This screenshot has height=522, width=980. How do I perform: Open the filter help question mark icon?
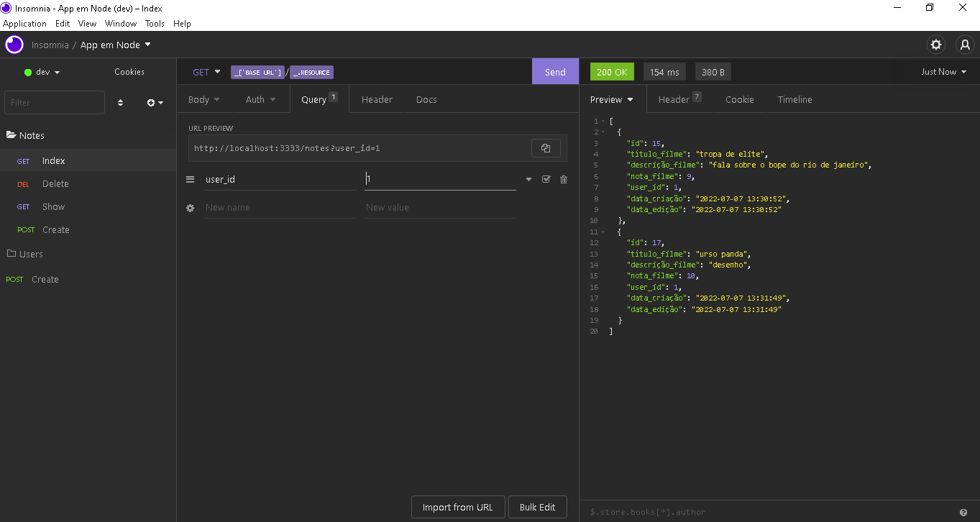point(963,512)
